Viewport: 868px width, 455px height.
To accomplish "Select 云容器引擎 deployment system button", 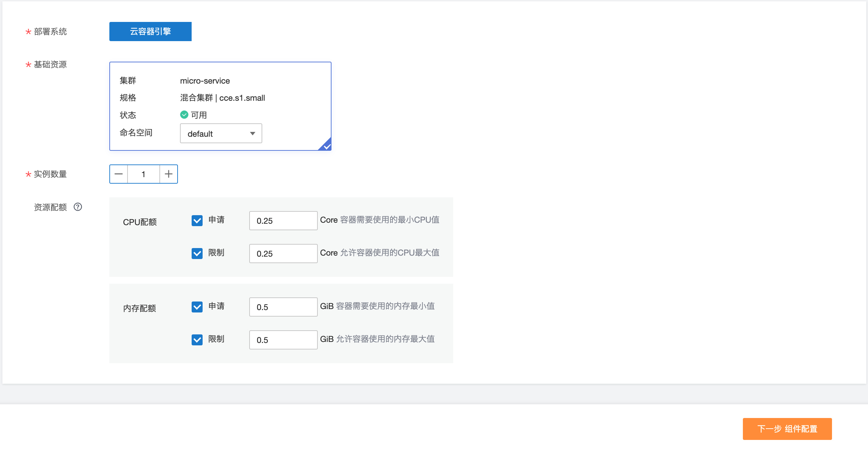I will 150,32.
